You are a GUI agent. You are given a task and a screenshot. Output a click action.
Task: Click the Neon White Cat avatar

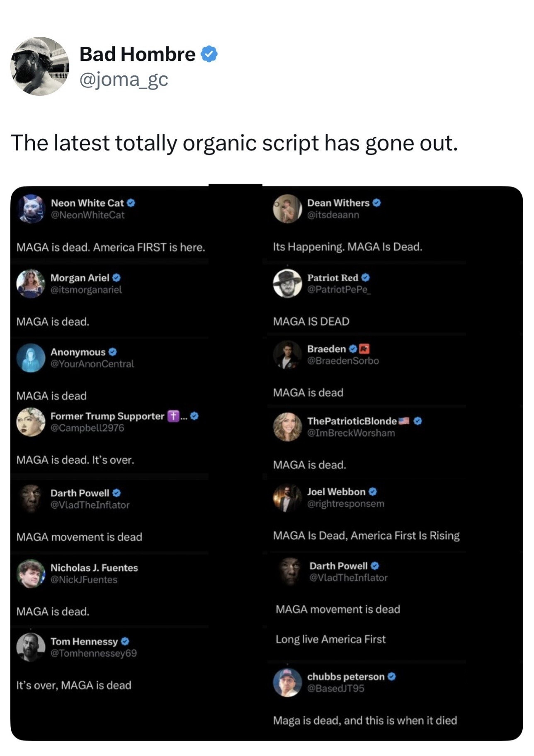point(31,209)
